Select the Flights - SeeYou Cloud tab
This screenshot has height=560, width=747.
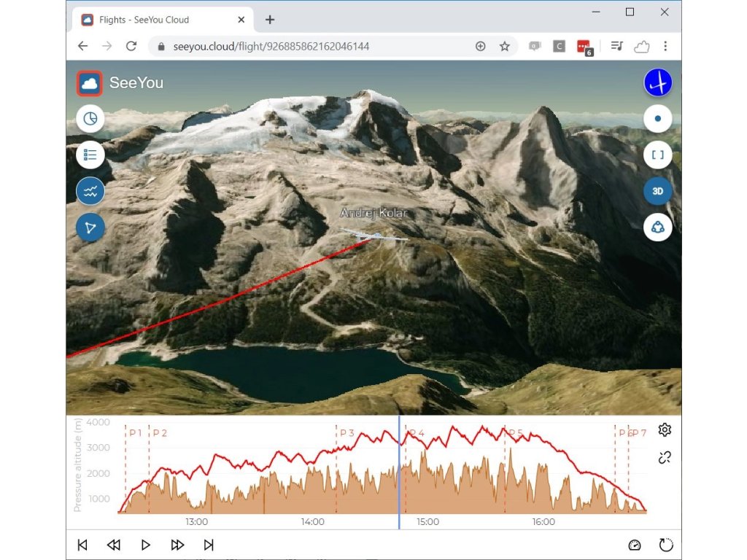tap(144, 20)
